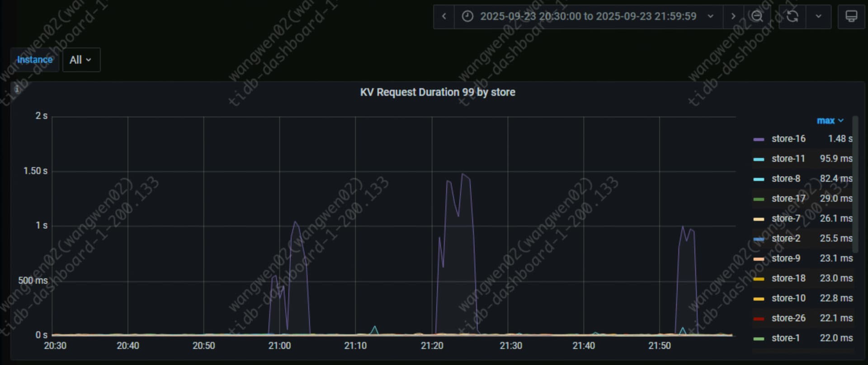
Task: Click the legend vertical scrollbar
Action: [855, 184]
